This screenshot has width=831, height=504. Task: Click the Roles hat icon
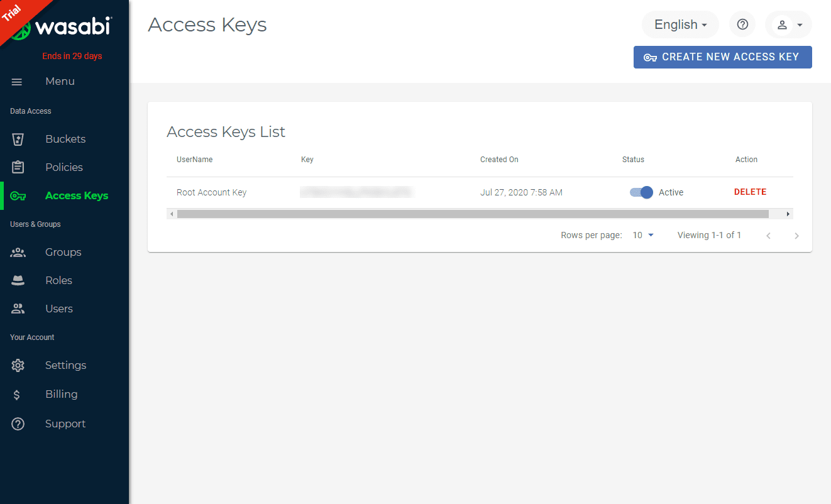(x=18, y=281)
